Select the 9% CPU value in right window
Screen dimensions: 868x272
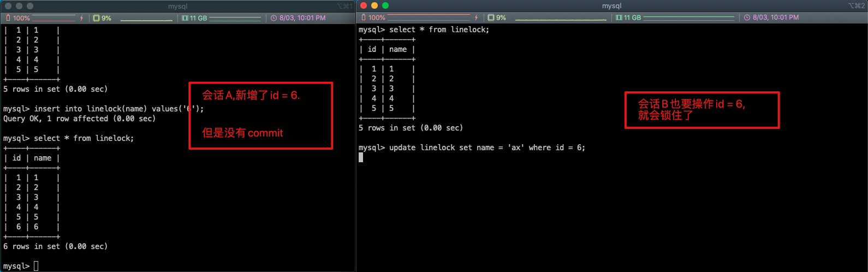tap(501, 17)
